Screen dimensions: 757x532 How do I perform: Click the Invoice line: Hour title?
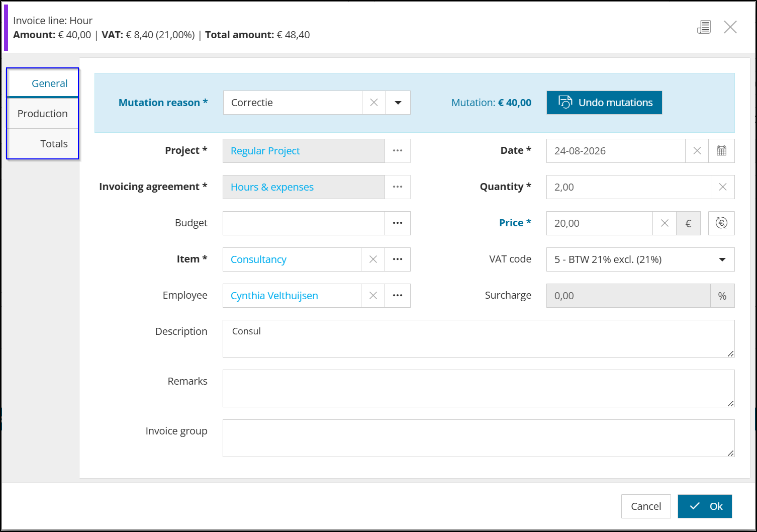[x=53, y=21]
